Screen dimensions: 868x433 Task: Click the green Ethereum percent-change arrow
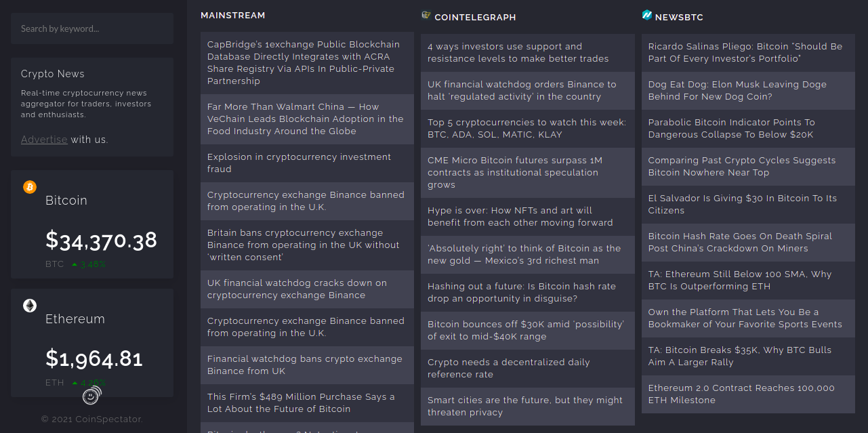point(75,384)
